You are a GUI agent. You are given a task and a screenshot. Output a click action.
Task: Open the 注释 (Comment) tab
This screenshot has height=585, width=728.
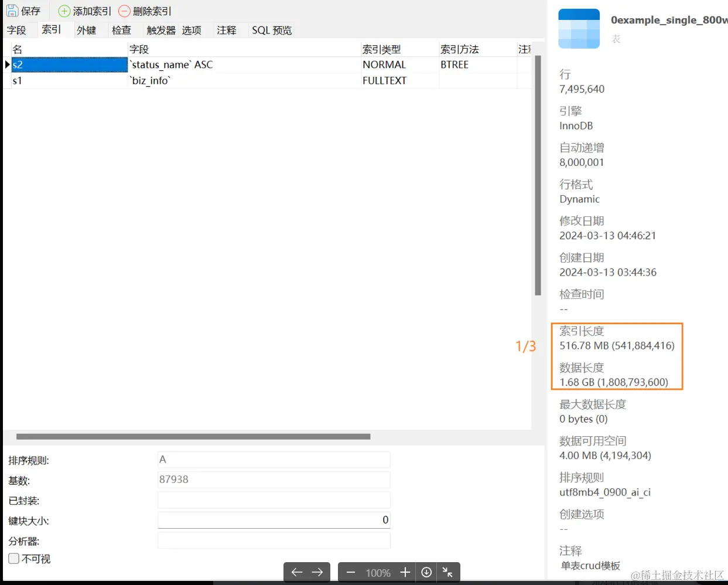pyautogui.click(x=227, y=30)
